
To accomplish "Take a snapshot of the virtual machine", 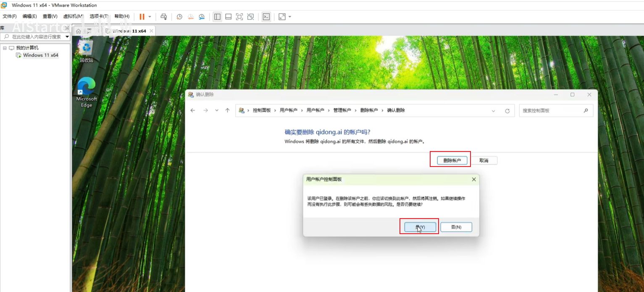I will click(x=179, y=17).
